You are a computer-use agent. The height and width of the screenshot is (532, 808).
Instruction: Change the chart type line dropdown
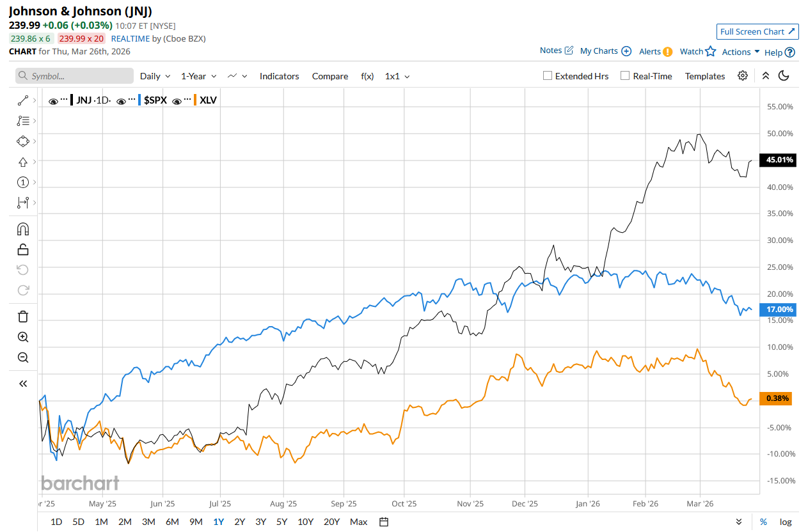(237, 75)
